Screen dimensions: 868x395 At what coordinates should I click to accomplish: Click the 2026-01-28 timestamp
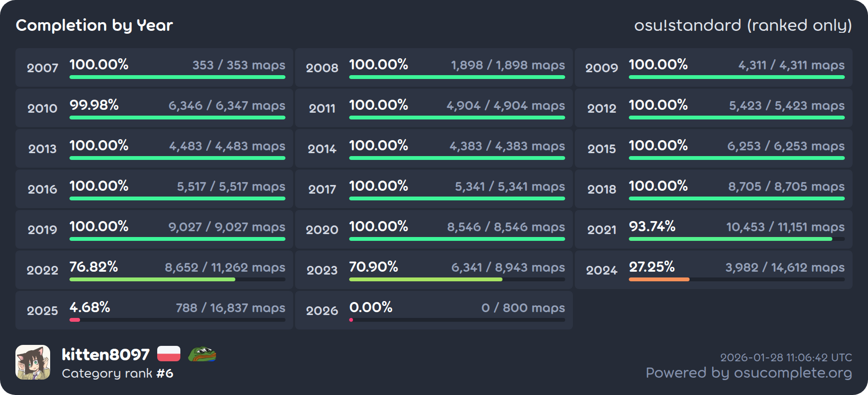[x=786, y=357]
